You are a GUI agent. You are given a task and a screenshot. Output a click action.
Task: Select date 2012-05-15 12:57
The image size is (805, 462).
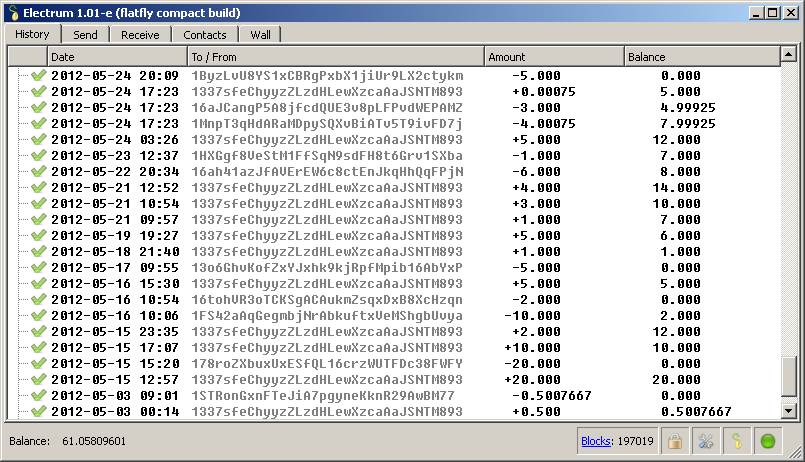coord(115,380)
